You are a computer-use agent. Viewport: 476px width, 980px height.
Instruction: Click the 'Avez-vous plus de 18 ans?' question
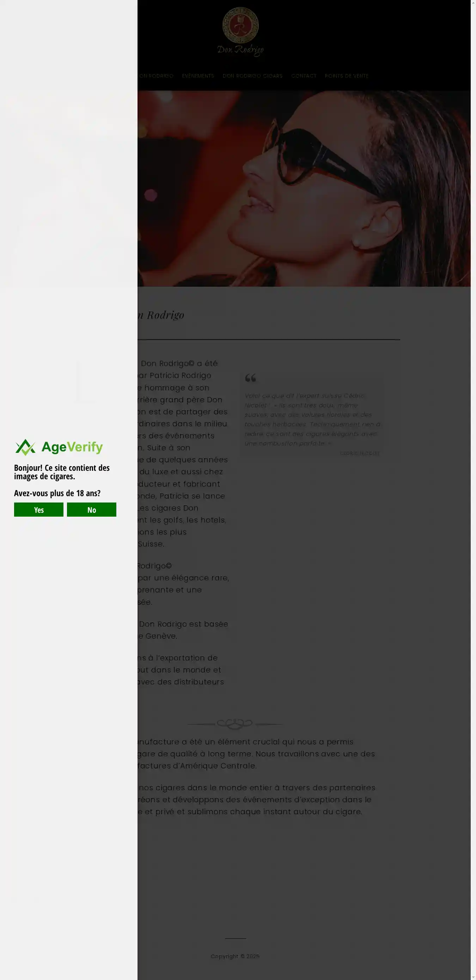57,493
